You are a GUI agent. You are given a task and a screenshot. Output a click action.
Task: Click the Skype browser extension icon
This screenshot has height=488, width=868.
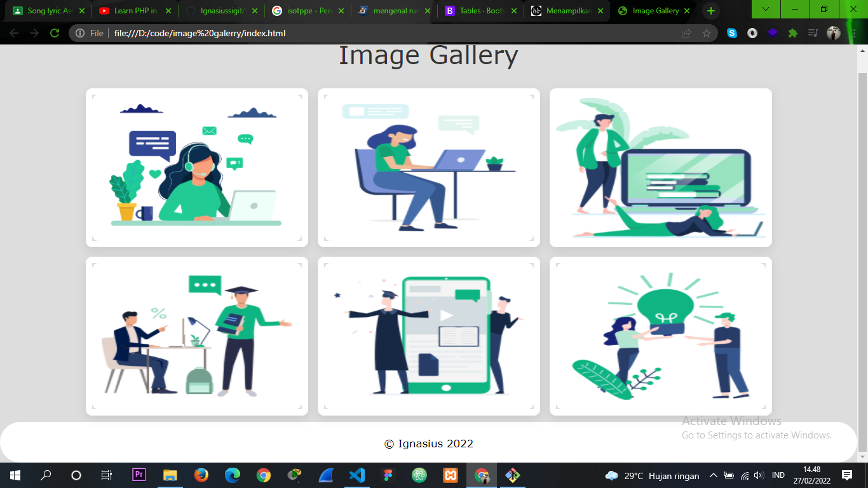coord(732,32)
